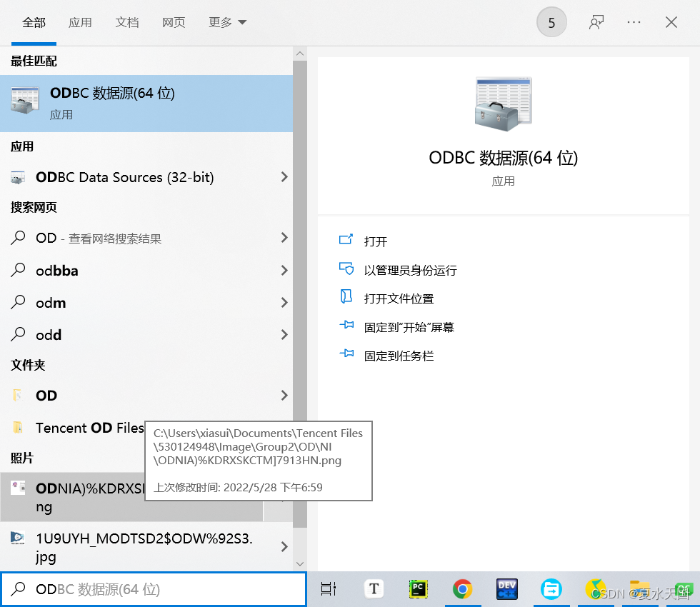The image size is (700, 607).
Task: Switch to the 应用 filter tab
Action: pyautogui.click(x=80, y=22)
